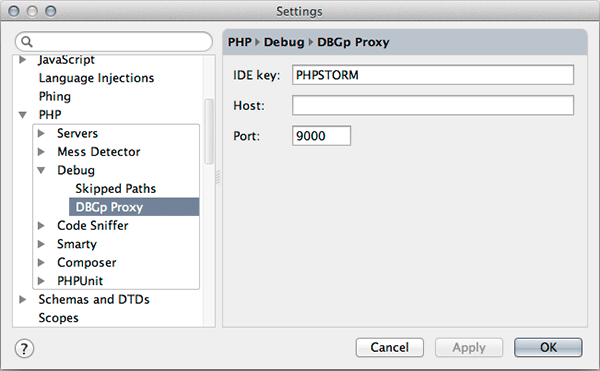
Task: Select Mess Detector settings
Action: pos(99,152)
